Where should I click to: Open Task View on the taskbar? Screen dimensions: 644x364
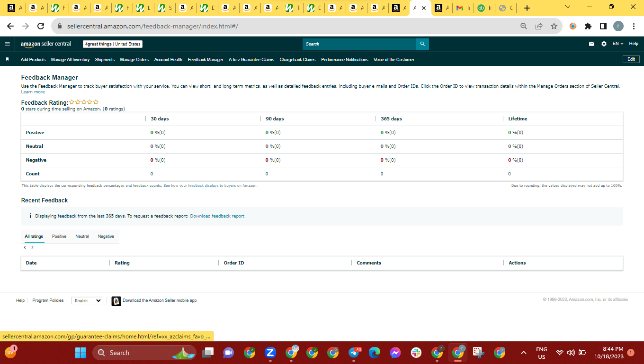pos(207,353)
